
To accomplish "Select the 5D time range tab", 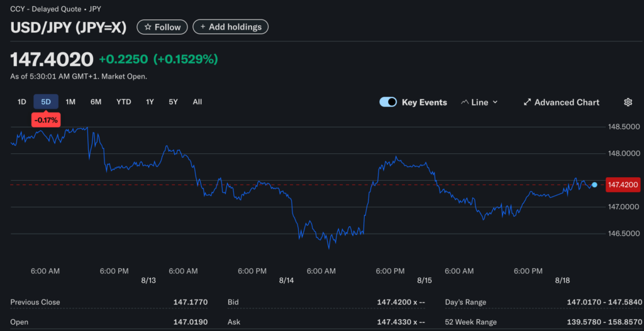I will (46, 102).
